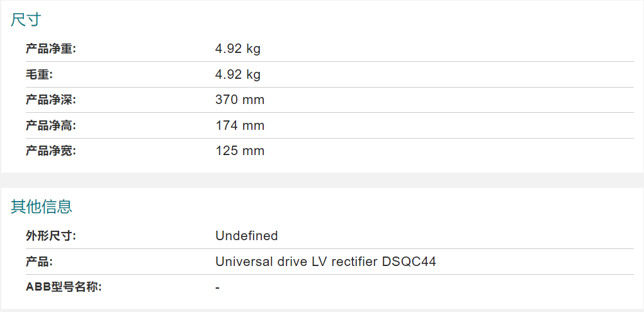Screen dimensions: 644x312
Task: Click the 尺寸 section heading
Action: (x=26, y=20)
